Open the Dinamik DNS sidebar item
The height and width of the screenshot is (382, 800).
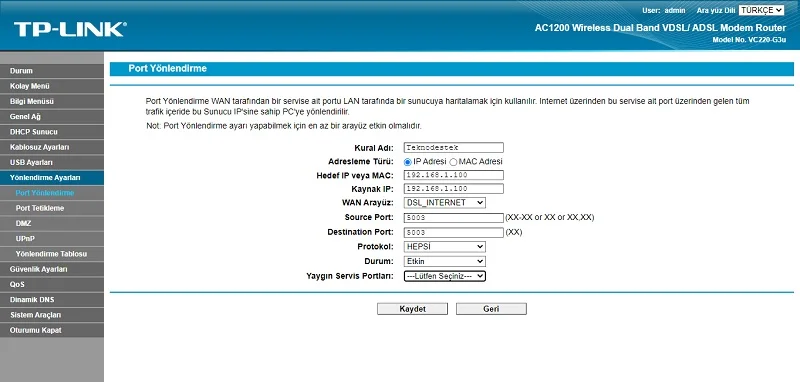tap(52, 300)
